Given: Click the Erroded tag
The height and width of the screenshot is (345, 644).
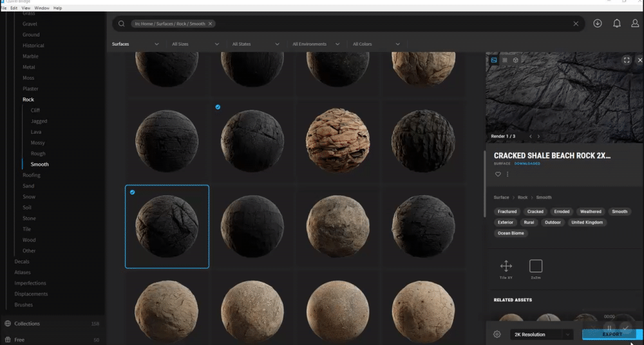Looking at the screenshot, I should 562,212.
